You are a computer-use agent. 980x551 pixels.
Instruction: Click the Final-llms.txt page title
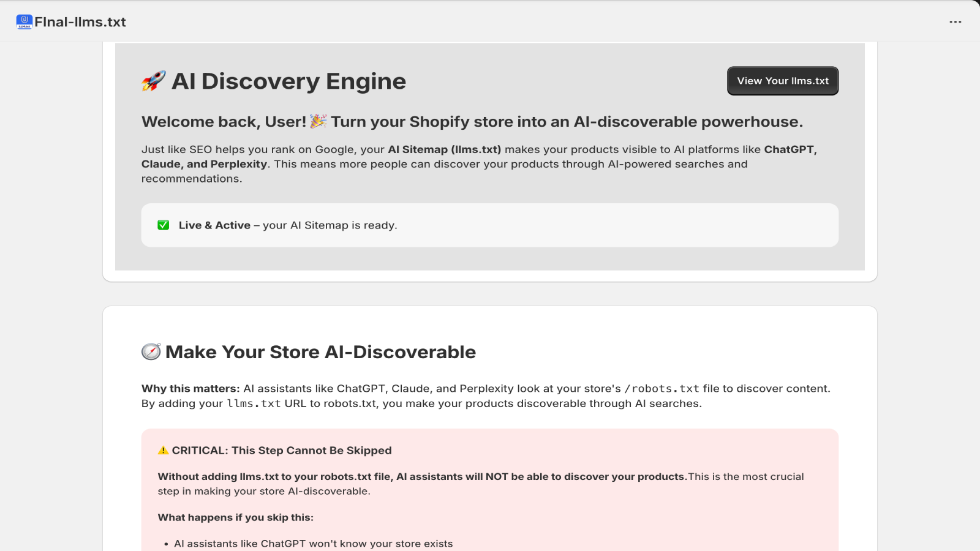tap(80, 22)
